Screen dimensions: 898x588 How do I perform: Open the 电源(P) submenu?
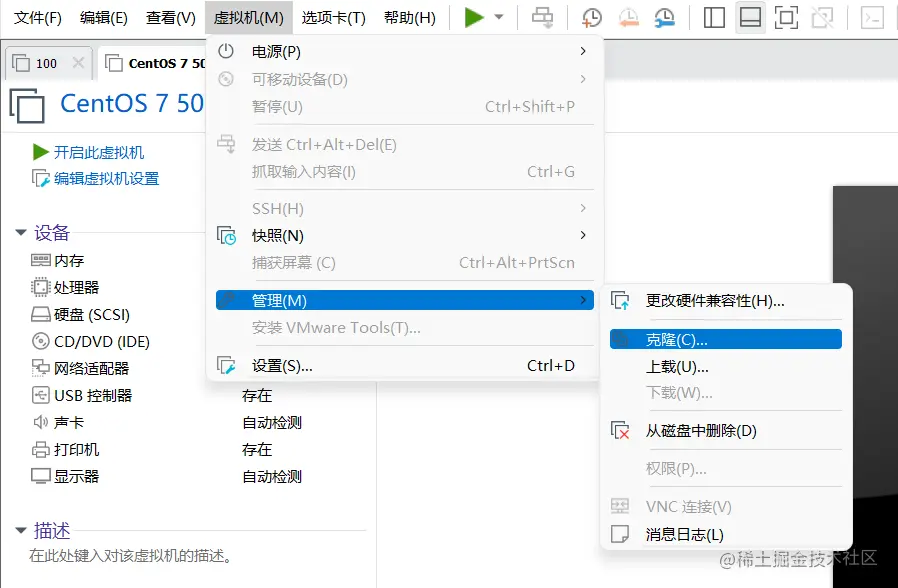coord(404,52)
